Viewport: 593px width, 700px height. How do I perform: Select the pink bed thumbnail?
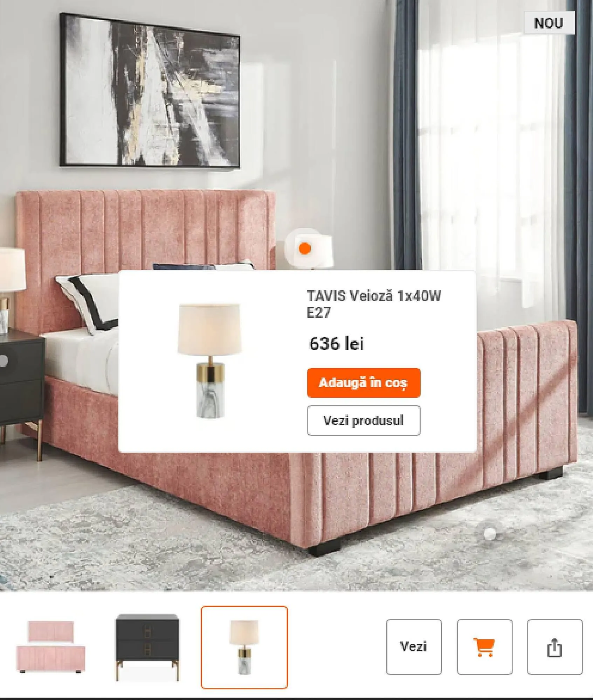[51, 647]
